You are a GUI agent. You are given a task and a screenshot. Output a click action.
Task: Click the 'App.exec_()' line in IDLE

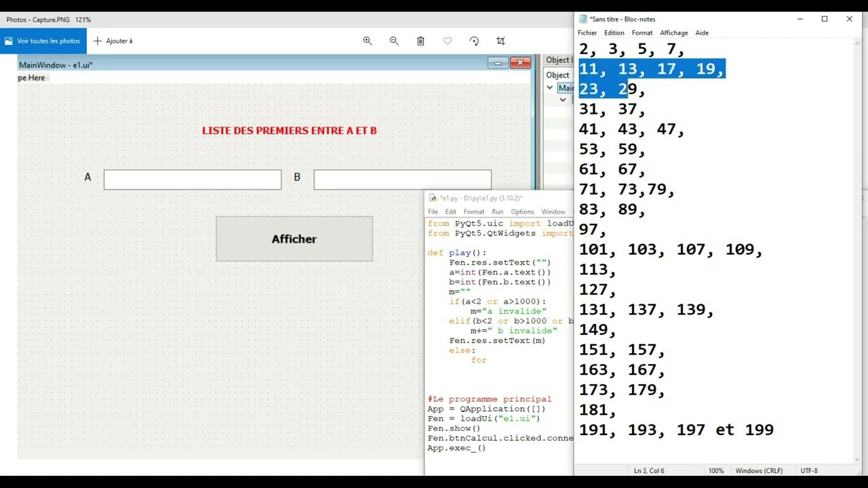coord(456,448)
